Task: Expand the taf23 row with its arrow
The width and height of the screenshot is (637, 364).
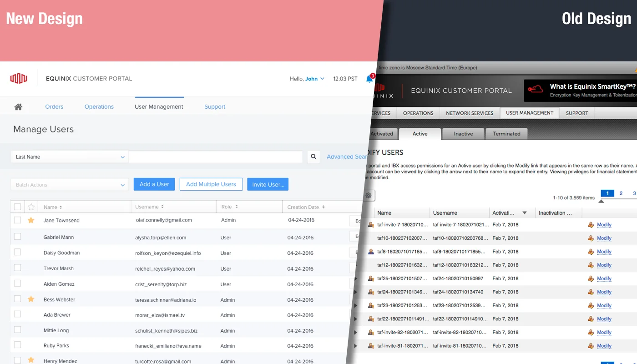Action: (x=356, y=305)
